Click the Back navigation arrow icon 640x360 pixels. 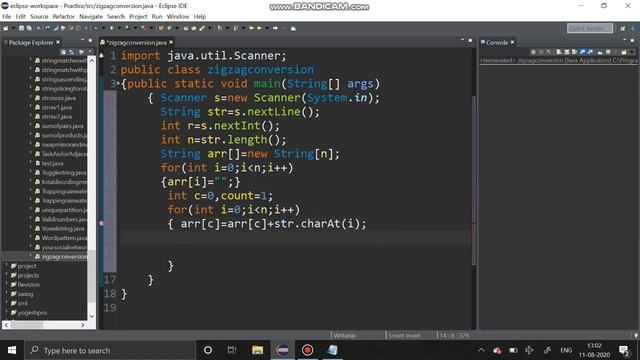[x=260, y=28]
